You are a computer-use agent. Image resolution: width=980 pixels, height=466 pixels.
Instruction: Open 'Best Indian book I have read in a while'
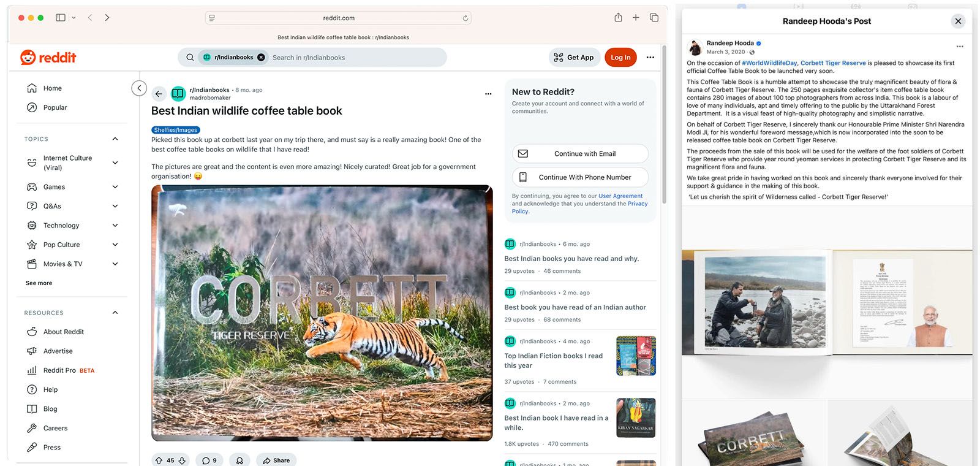click(x=556, y=423)
